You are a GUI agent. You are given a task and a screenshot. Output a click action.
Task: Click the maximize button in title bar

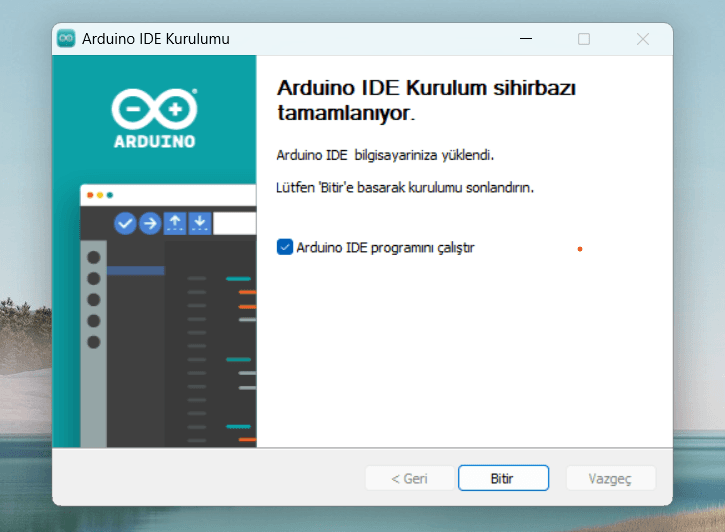pyautogui.click(x=584, y=39)
